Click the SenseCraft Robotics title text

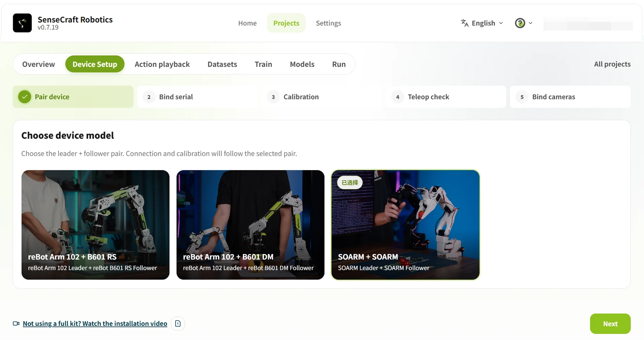coord(75,19)
